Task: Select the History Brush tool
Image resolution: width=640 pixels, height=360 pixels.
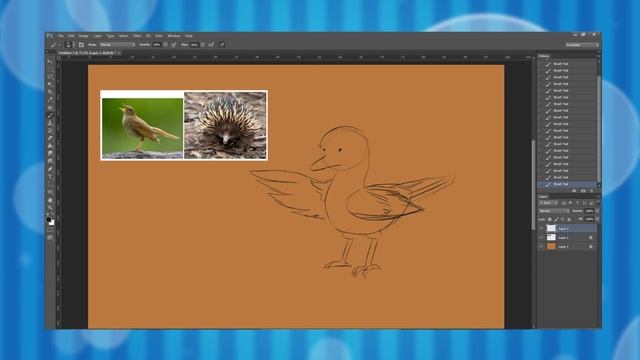Action: pos(50,131)
